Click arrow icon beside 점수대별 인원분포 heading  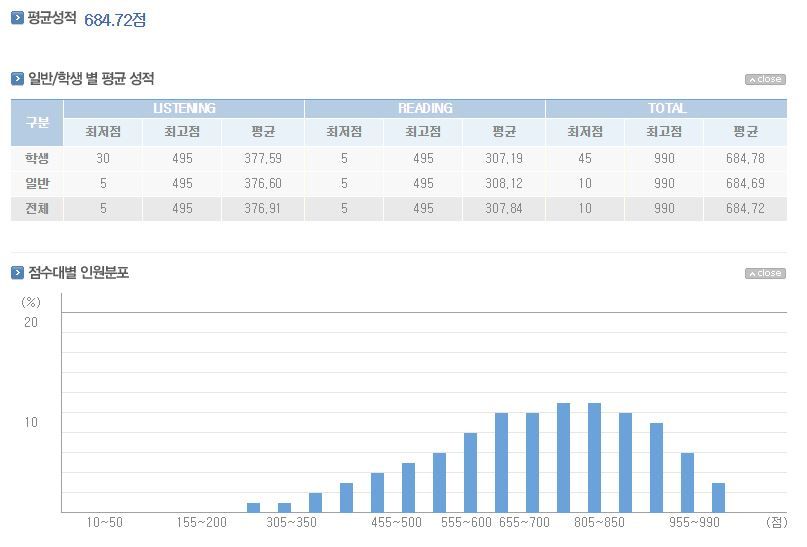pyautogui.click(x=17, y=273)
